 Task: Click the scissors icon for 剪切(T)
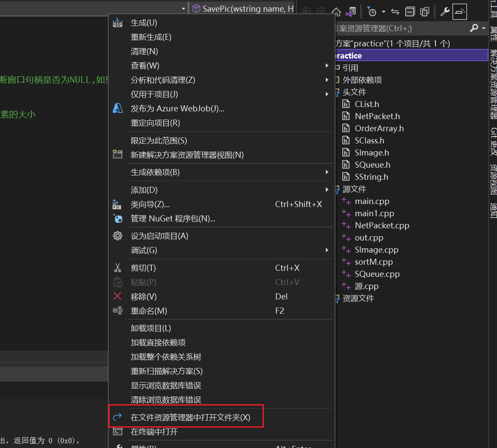coord(117,268)
